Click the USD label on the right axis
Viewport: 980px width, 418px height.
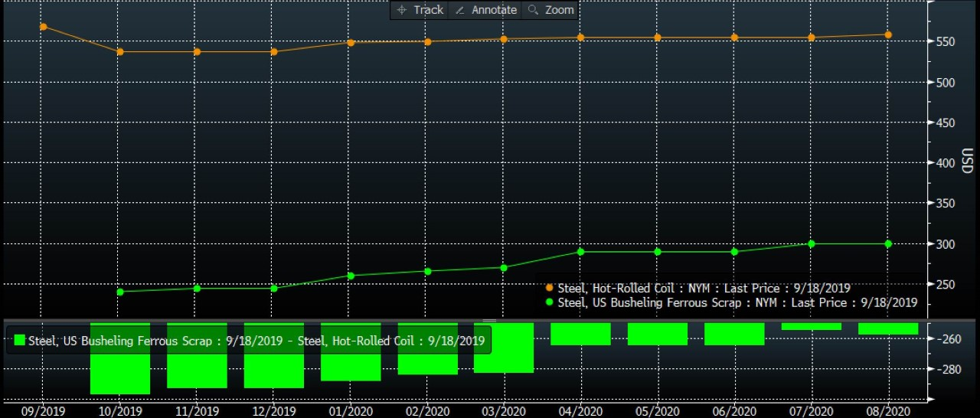[x=968, y=162]
